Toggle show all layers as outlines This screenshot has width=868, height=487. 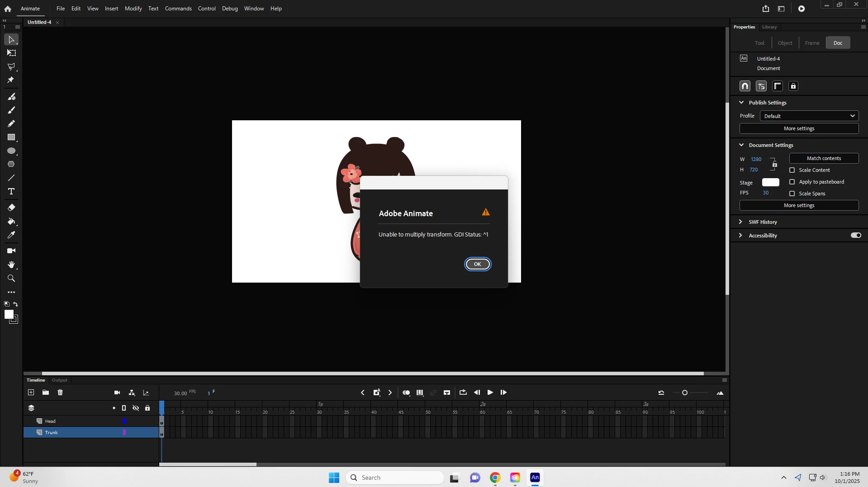(x=124, y=408)
